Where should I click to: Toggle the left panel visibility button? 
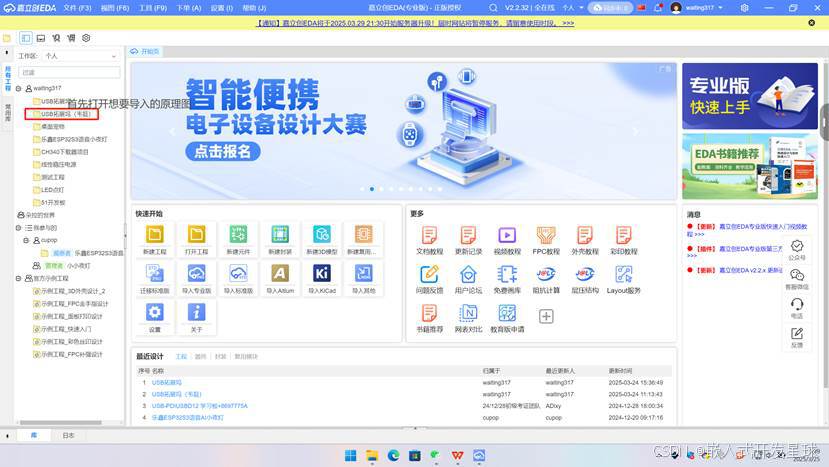tap(25, 38)
